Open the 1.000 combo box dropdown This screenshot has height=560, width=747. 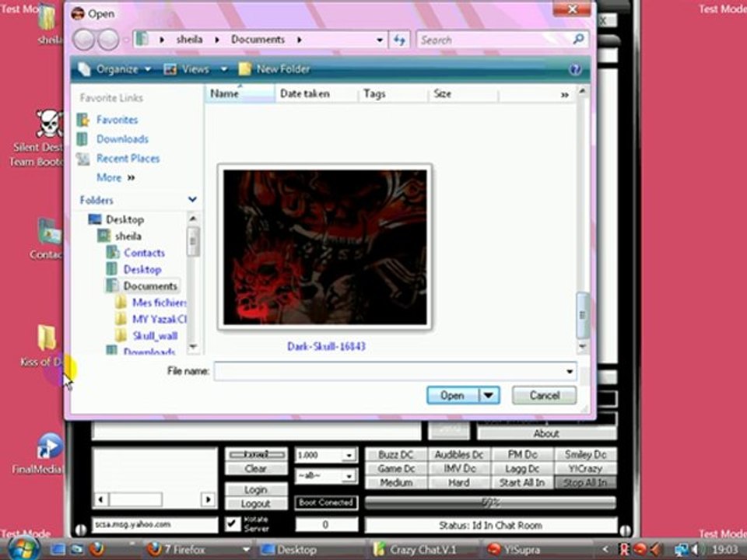tap(349, 455)
